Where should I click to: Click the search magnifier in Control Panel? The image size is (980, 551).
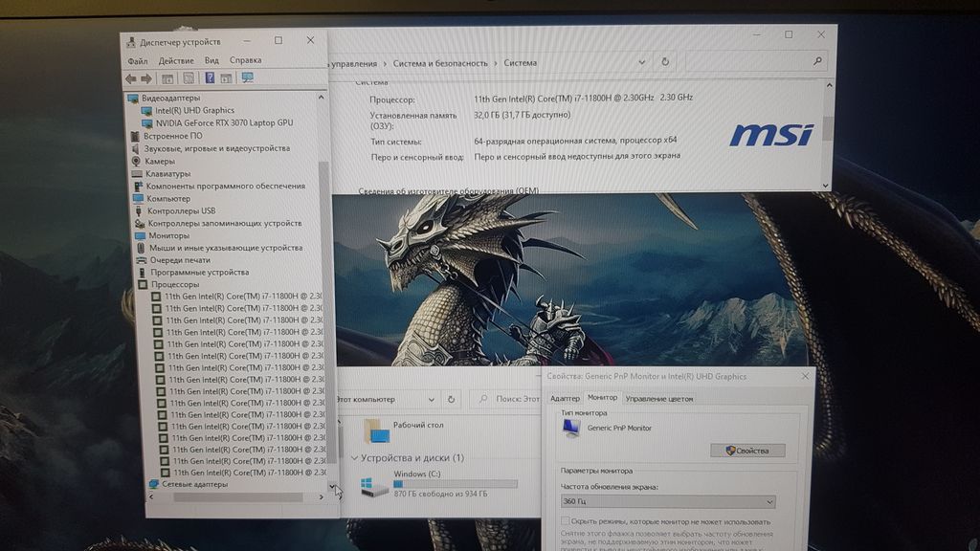[x=818, y=61]
